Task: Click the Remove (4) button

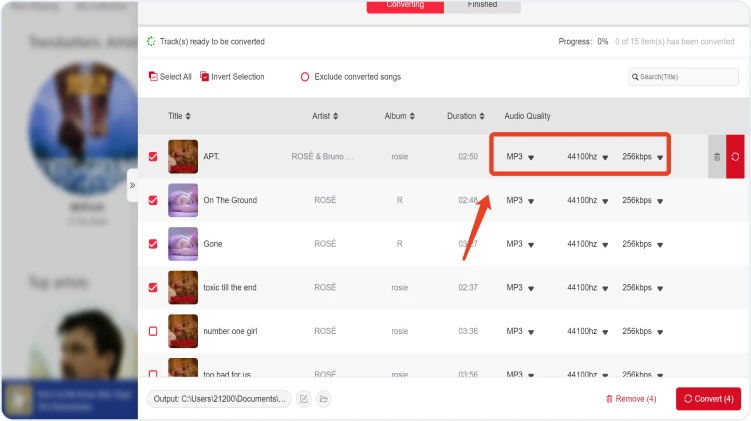Action: [631, 399]
